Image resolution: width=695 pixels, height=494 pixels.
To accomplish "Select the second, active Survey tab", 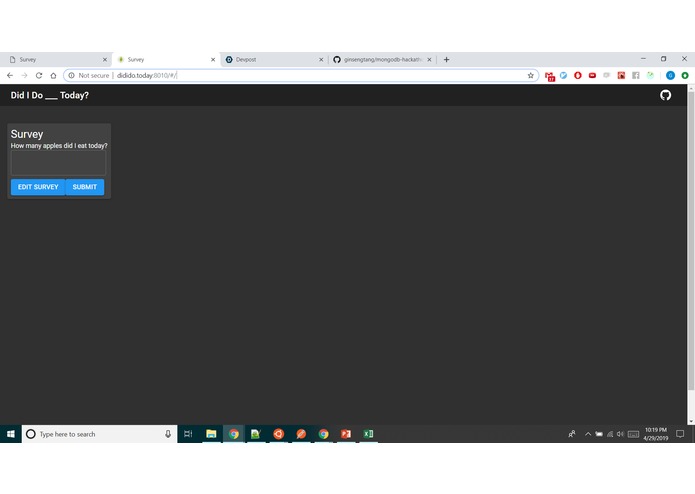I will pos(166,59).
